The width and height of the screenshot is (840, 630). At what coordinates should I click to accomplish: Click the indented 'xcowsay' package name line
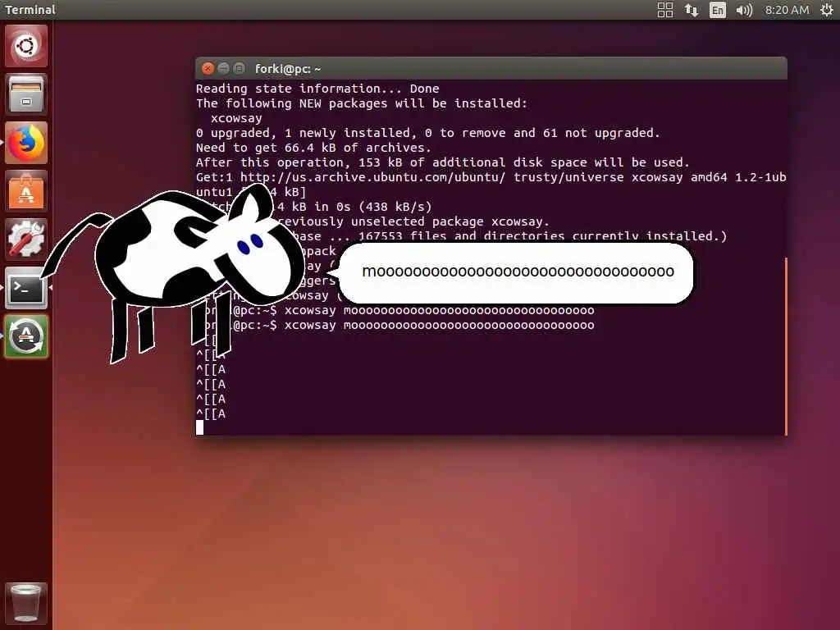pos(236,118)
